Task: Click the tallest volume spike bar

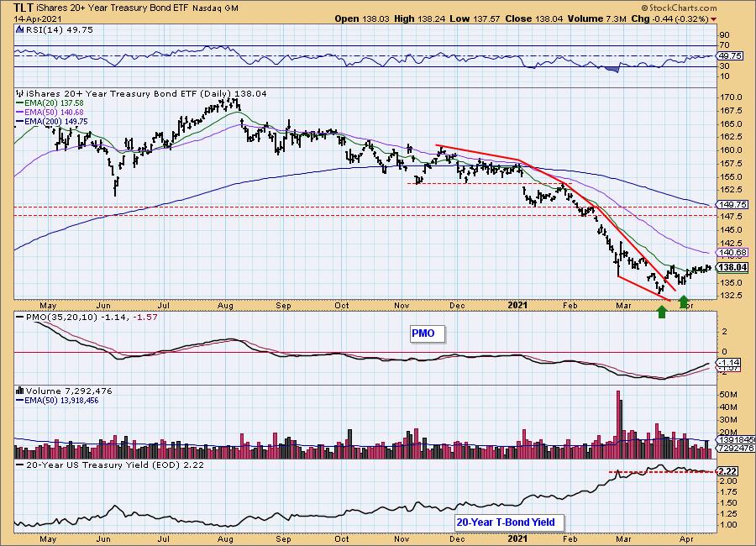Action: pyautogui.click(x=618, y=424)
